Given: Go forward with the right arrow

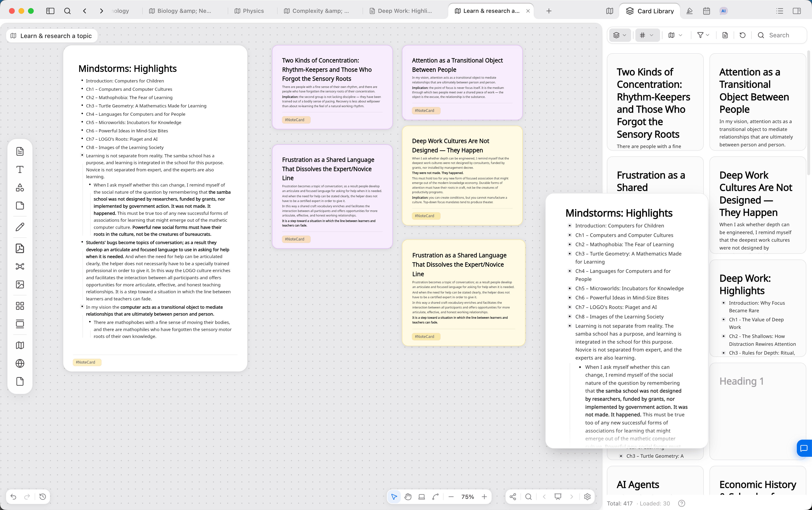Looking at the screenshot, I should (x=101, y=11).
